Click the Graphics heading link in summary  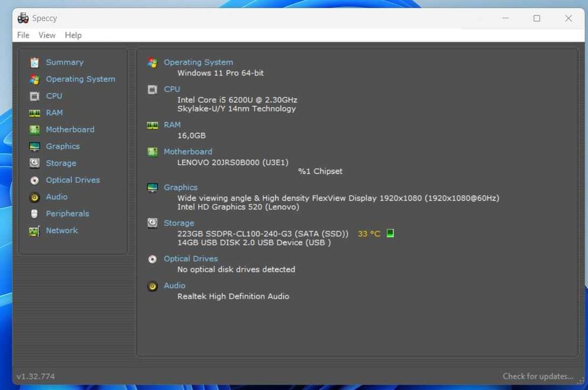pyautogui.click(x=181, y=187)
